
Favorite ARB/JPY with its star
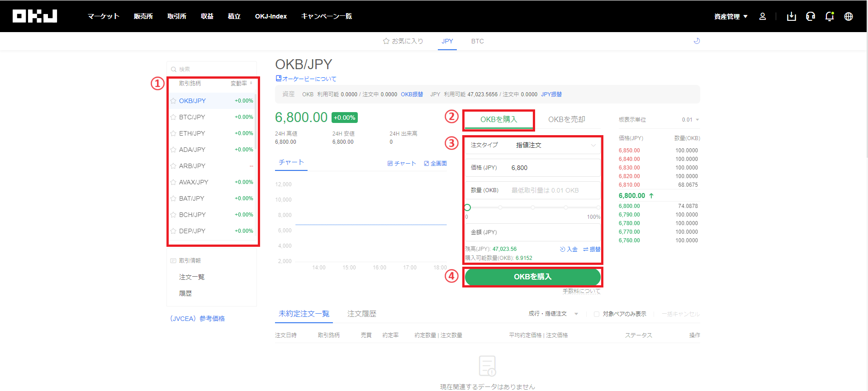(x=173, y=166)
